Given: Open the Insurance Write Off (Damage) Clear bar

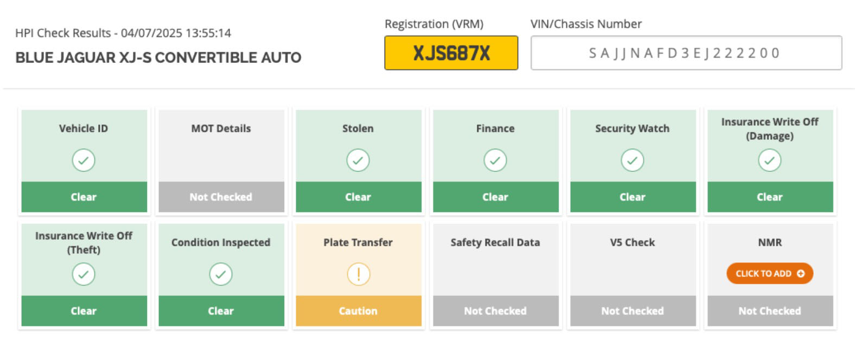Looking at the screenshot, I should (770, 197).
